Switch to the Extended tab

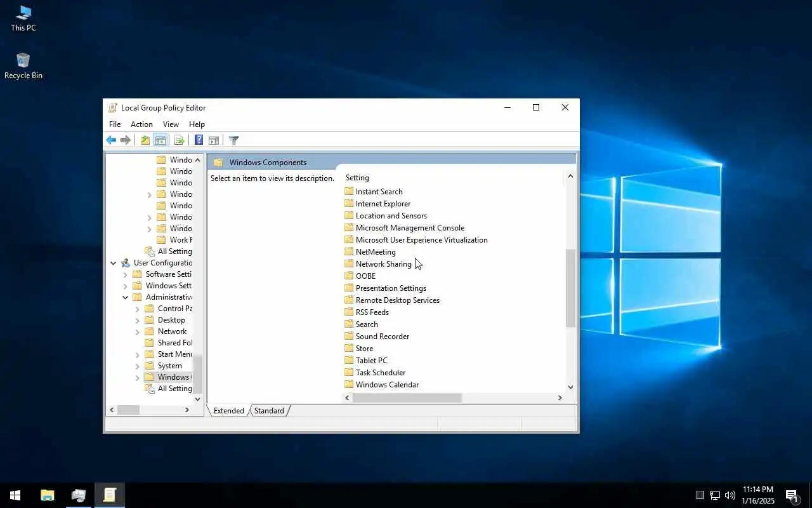tap(229, 411)
